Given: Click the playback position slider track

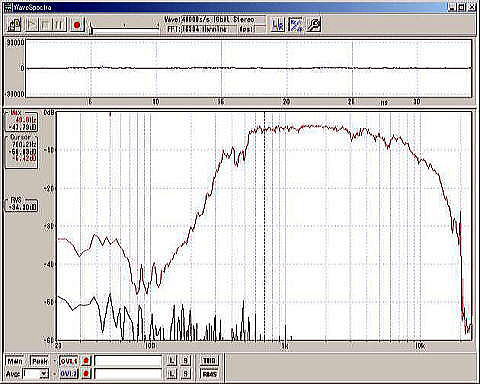Looking at the screenshot, I should click(125, 29).
